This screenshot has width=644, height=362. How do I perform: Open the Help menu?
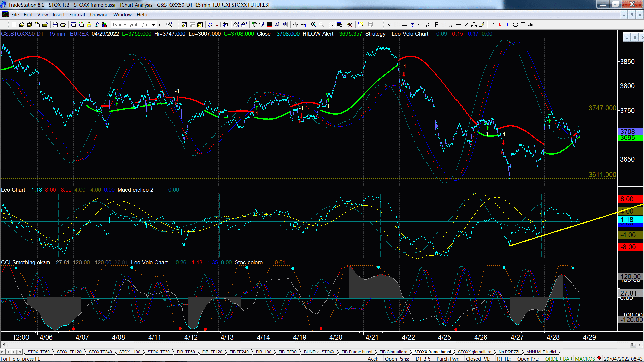pyautogui.click(x=142, y=15)
